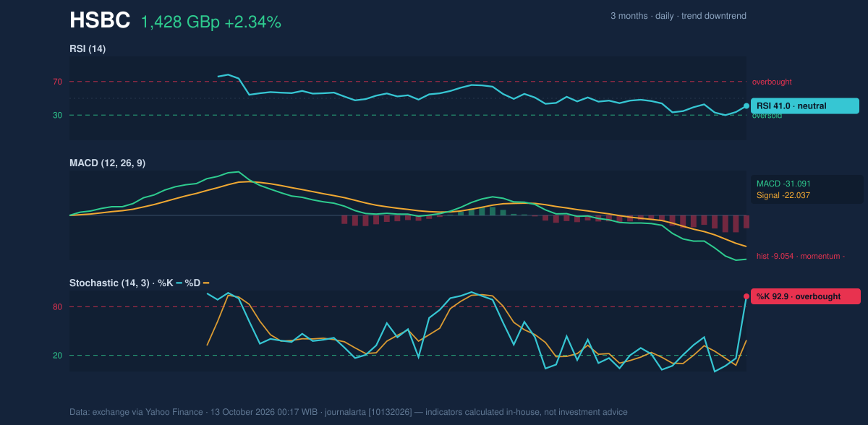Click the red 'overbought' label in the RSI panel
868x425 pixels.
pos(771,82)
